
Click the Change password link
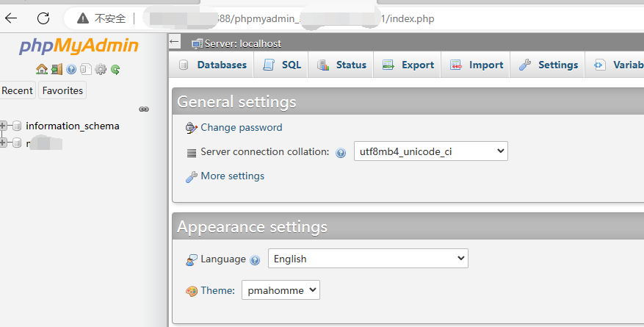tap(241, 127)
